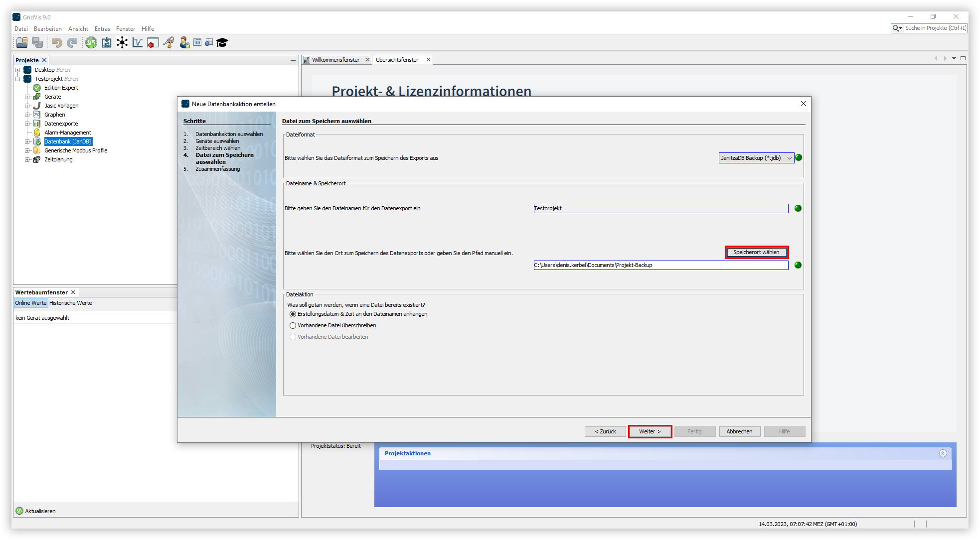This screenshot has width=980, height=540.
Task: Click the storage path input field
Action: [660, 266]
